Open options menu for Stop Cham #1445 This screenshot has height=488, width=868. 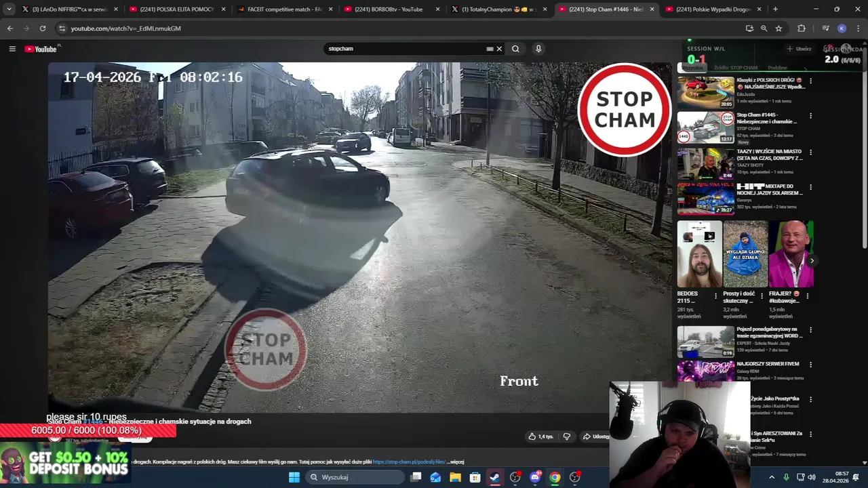pyautogui.click(x=810, y=116)
